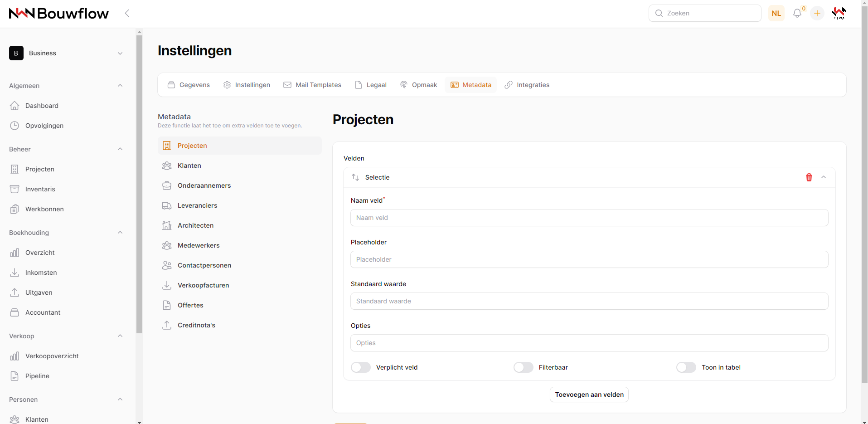The image size is (868, 424).
Task: Collapse the Boekhouding sidebar section
Action: tap(120, 233)
